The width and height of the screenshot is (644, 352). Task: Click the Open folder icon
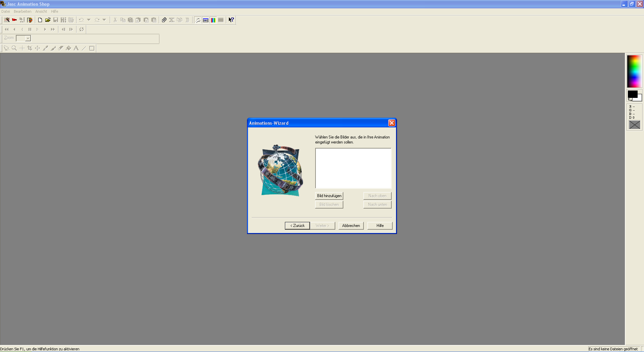click(x=48, y=20)
